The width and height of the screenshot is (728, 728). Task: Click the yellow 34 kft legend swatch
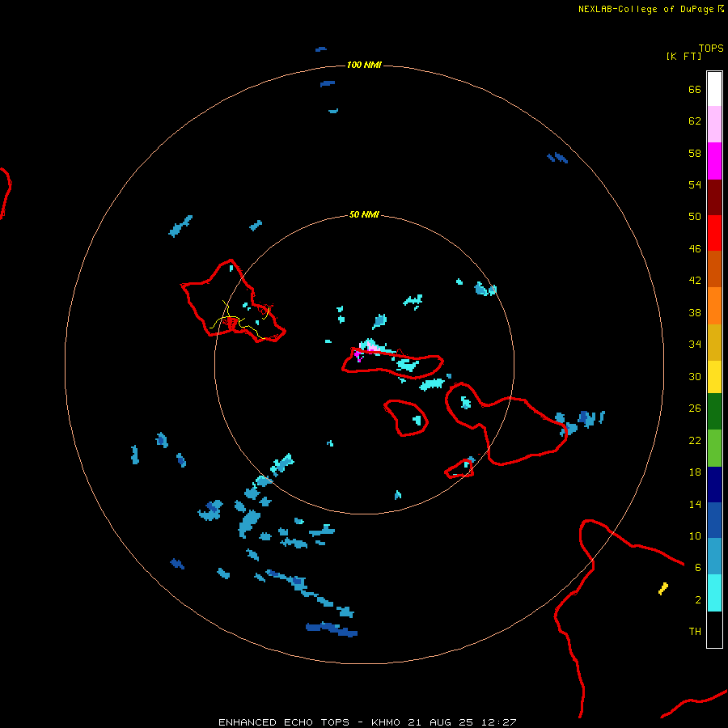714,377
